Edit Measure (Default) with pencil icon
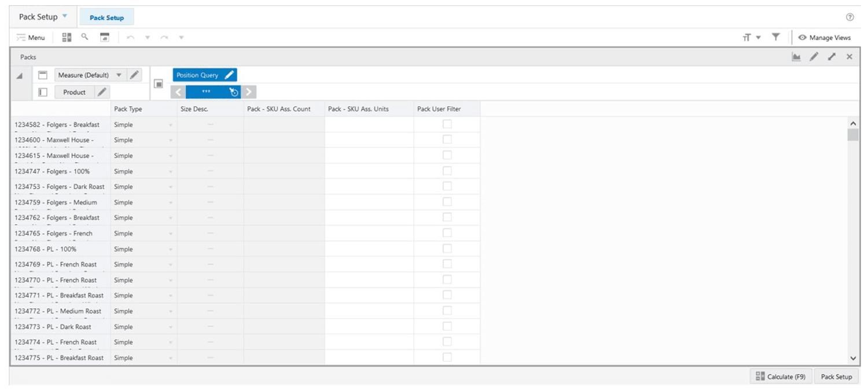868x391 pixels. coord(134,75)
